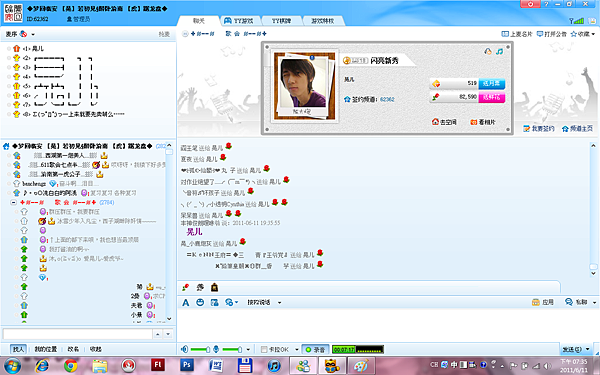
Task: Open iTunes from the taskbar
Action: pyautogui.click(x=274, y=365)
